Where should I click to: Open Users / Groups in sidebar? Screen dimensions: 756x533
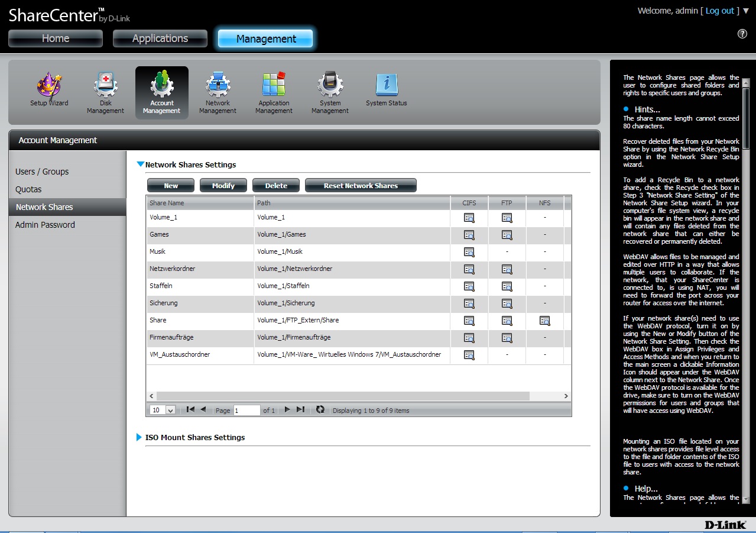point(42,172)
